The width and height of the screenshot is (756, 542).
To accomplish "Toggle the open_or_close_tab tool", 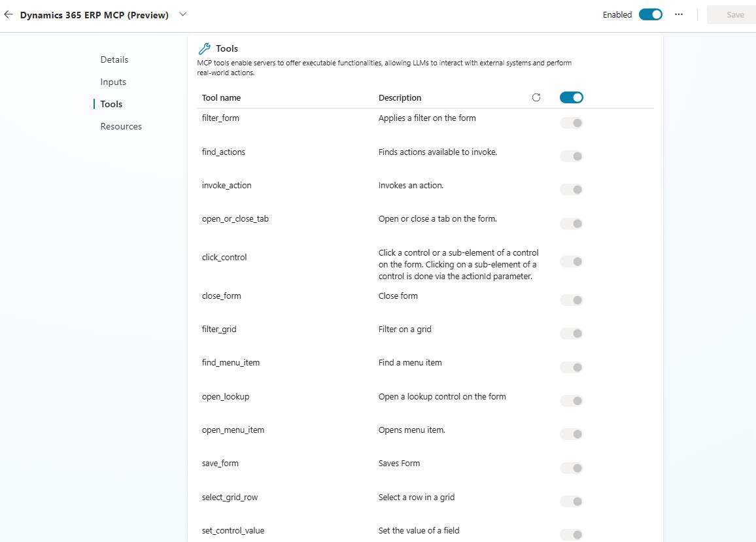I will pos(571,223).
